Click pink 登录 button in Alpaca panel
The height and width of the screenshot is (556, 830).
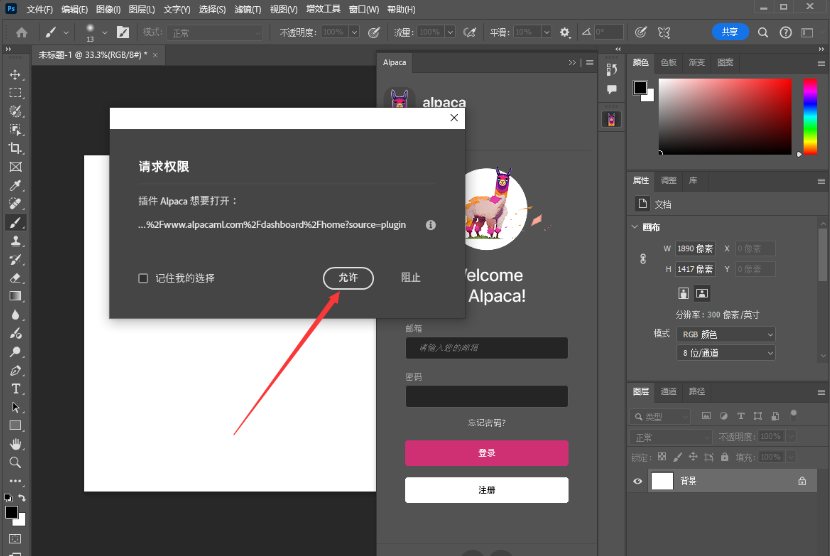(x=486, y=453)
